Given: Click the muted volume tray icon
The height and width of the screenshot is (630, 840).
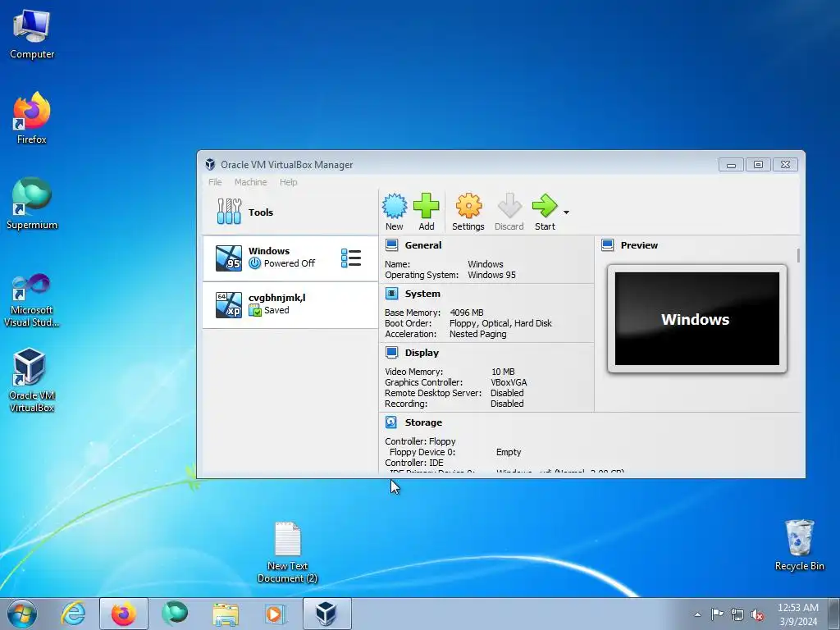Looking at the screenshot, I should [x=757, y=615].
